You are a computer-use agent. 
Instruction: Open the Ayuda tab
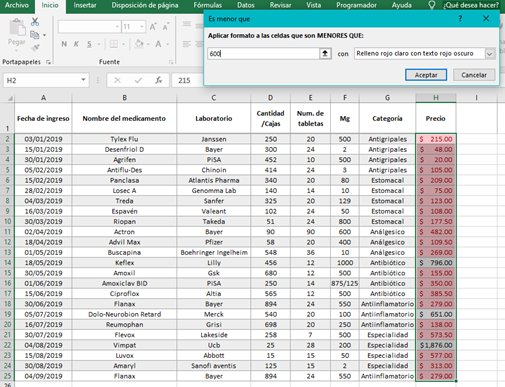coord(401,5)
